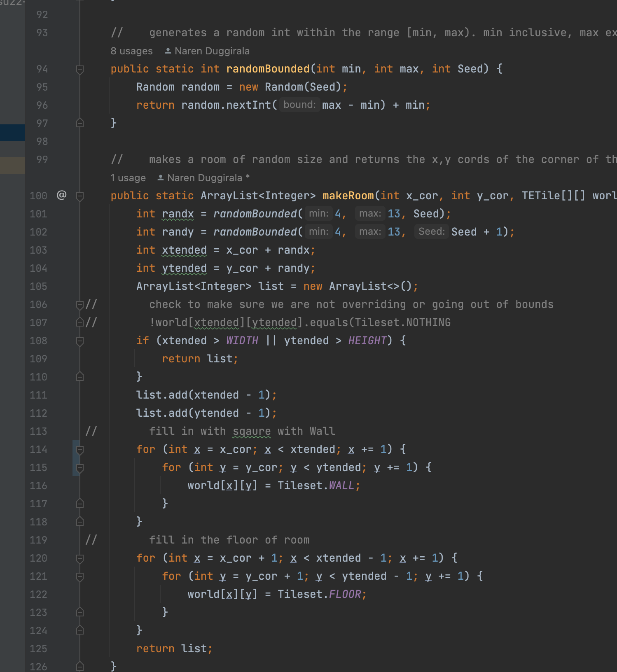Click fold end marker on line 126
The width and height of the screenshot is (617, 672).
pos(80,666)
